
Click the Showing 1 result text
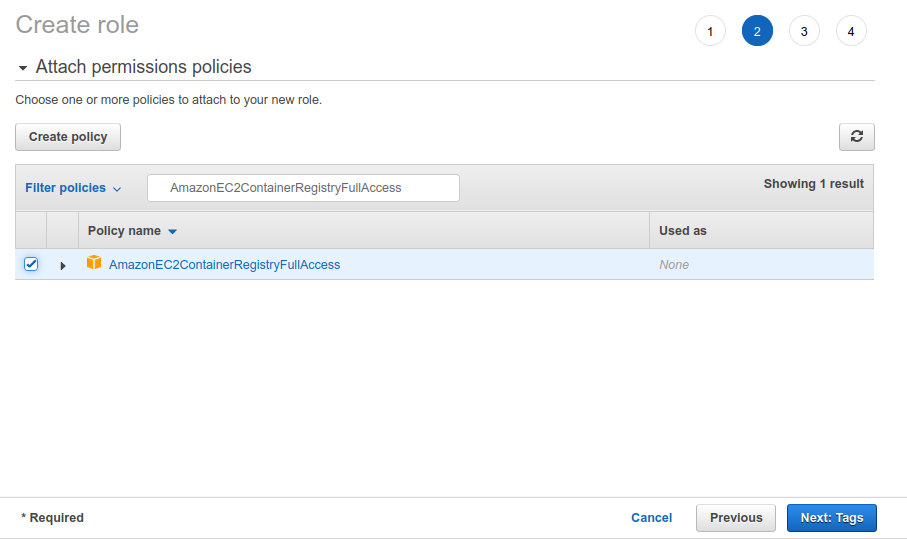point(813,184)
